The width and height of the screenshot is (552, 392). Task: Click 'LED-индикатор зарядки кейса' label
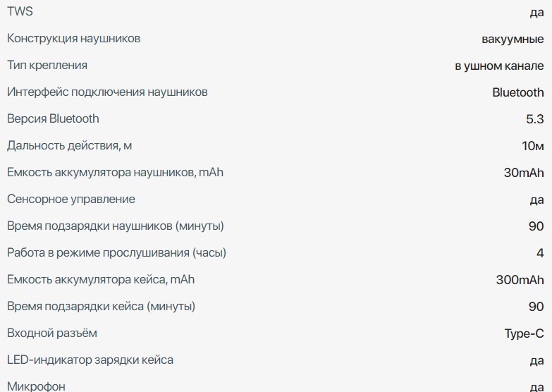click(x=90, y=360)
